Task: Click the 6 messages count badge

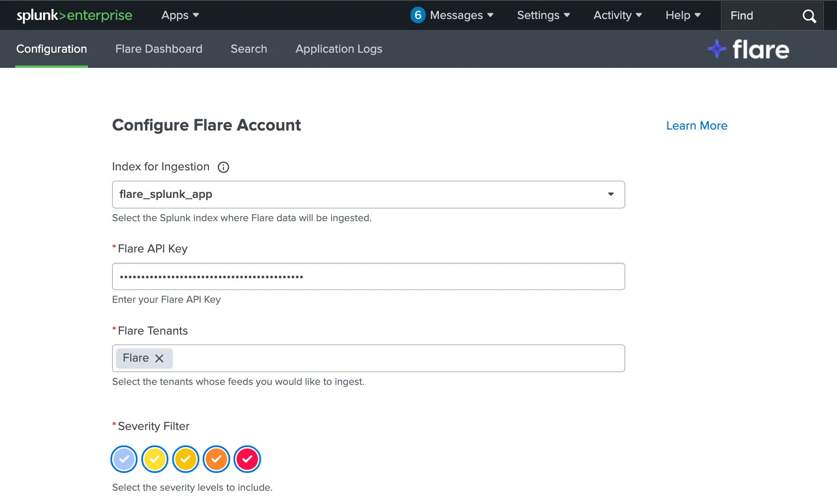Action: click(x=418, y=15)
